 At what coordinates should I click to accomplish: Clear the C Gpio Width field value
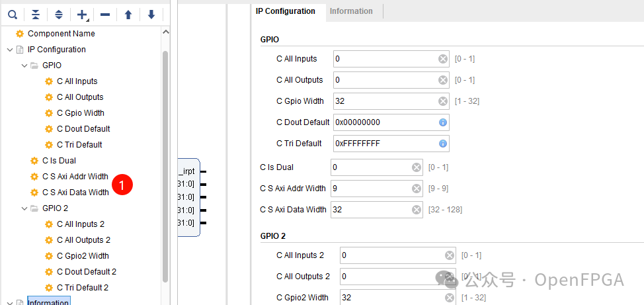click(x=443, y=101)
